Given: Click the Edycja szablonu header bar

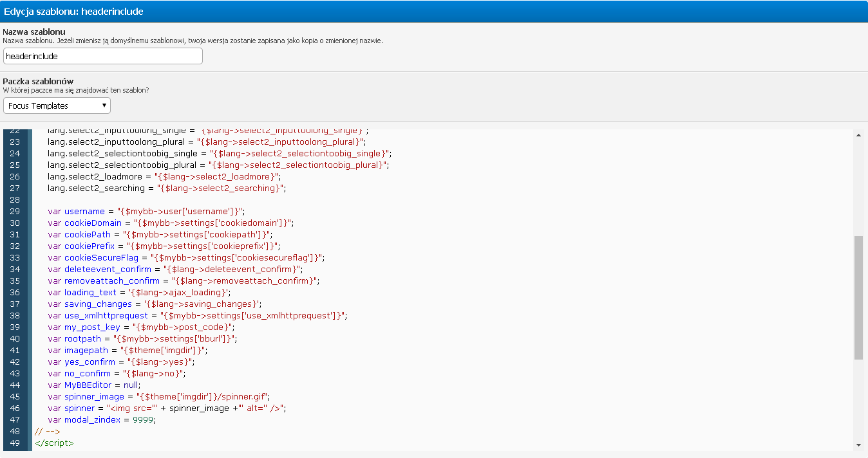Looking at the screenshot, I should [x=434, y=12].
